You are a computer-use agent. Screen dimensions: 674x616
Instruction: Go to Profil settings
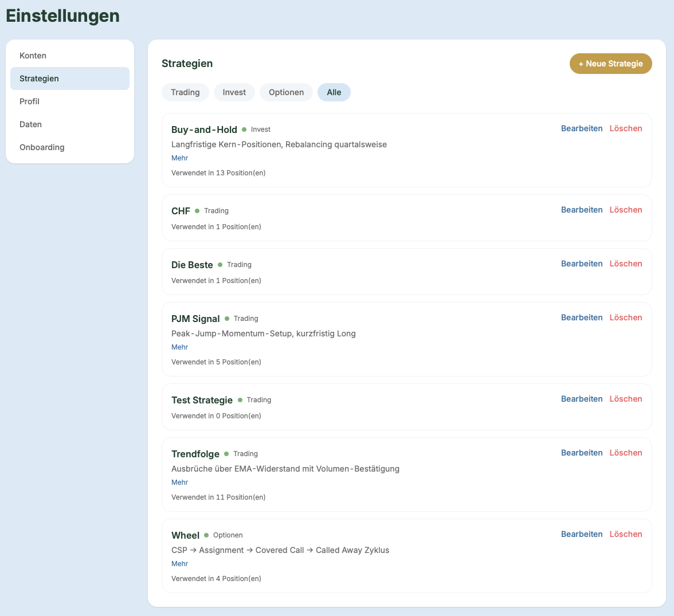pyautogui.click(x=70, y=101)
